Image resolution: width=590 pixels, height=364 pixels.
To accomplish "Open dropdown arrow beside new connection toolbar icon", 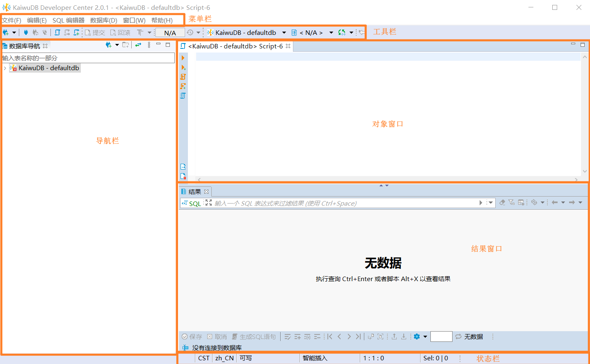I will [14, 32].
